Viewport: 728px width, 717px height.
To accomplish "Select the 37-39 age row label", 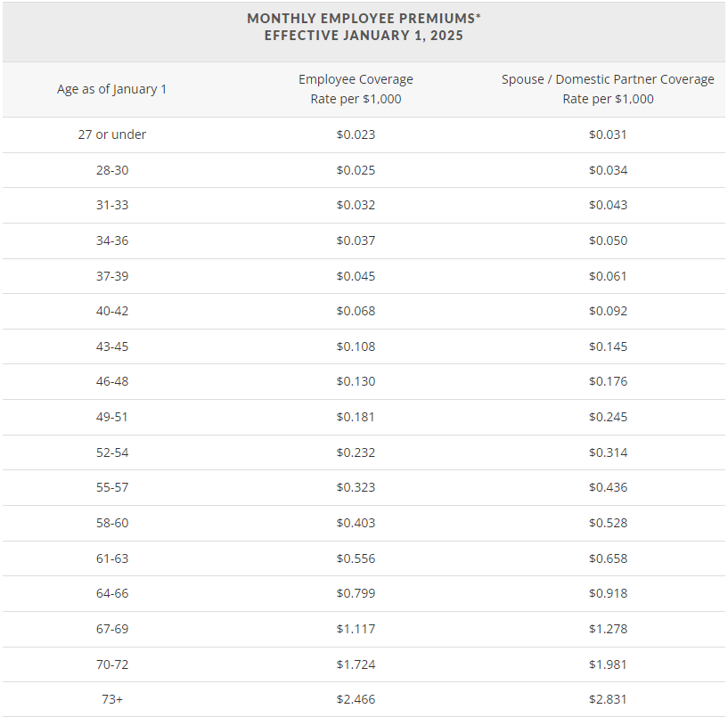I will coord(112,276).
